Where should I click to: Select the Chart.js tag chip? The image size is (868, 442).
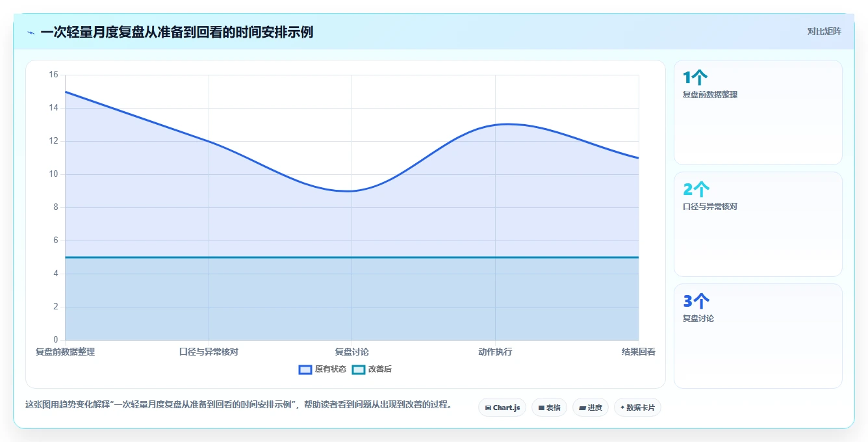point(502,408)
